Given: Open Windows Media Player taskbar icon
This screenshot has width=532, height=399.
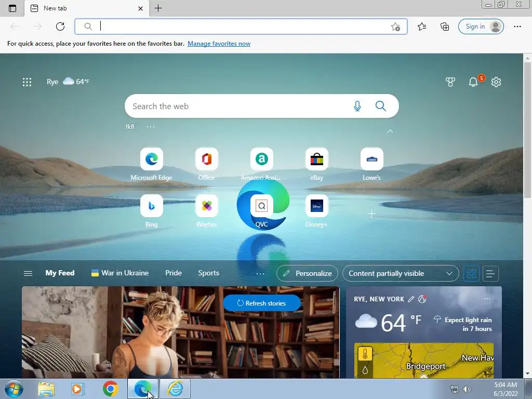Looking at the screenshot, I should pyautogui.click(x=77, y=389).
